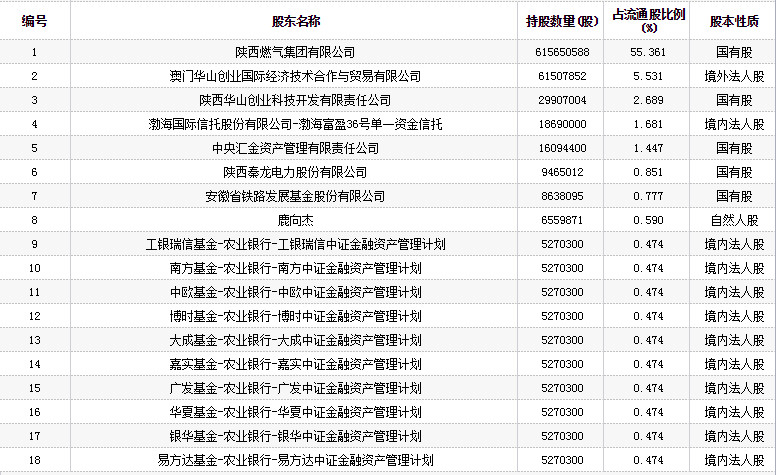Click row number 18
Screen dimensions: 778x475
click(34, 460)
